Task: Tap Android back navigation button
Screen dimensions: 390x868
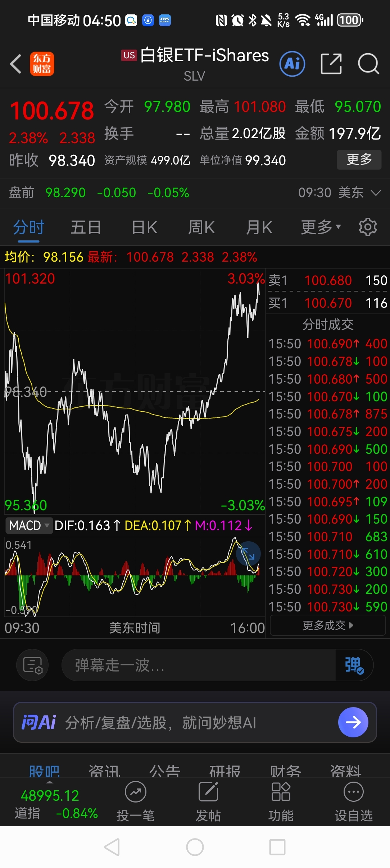Action: pyautogui.click(x=112, y=847)
